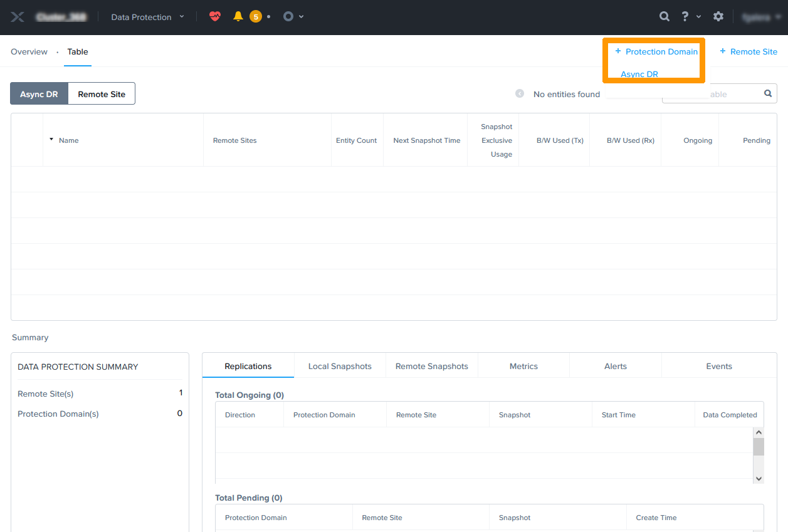Switch to the Overview view
Screen dimensions: 788x532
click(x=29, y=52)
